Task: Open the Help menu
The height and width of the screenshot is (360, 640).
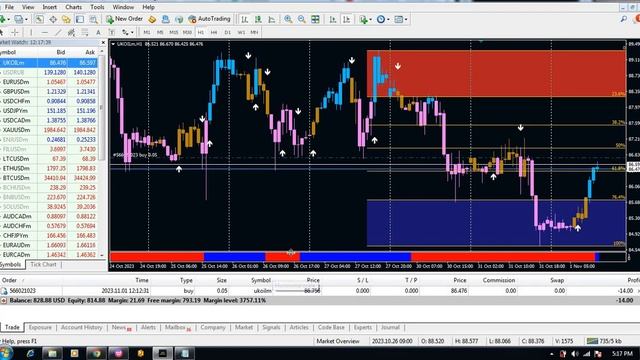Action: pyautogui.click(x=148, y=7)
